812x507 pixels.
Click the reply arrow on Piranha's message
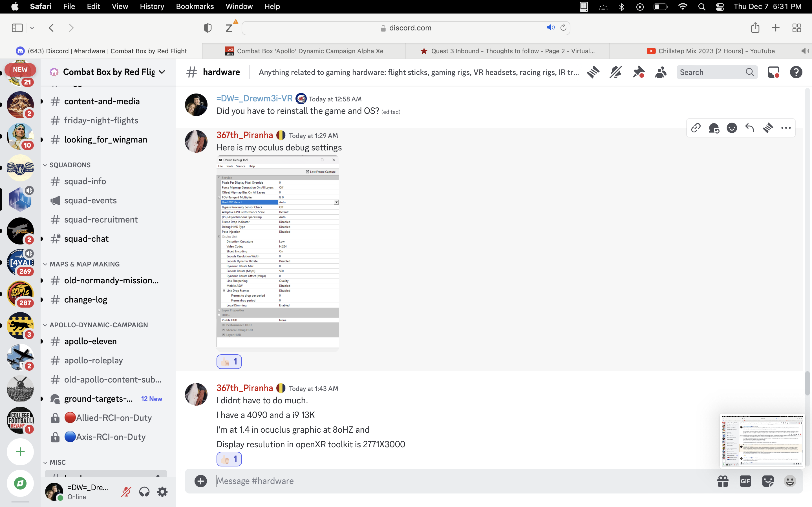click(x=750, y=128)
